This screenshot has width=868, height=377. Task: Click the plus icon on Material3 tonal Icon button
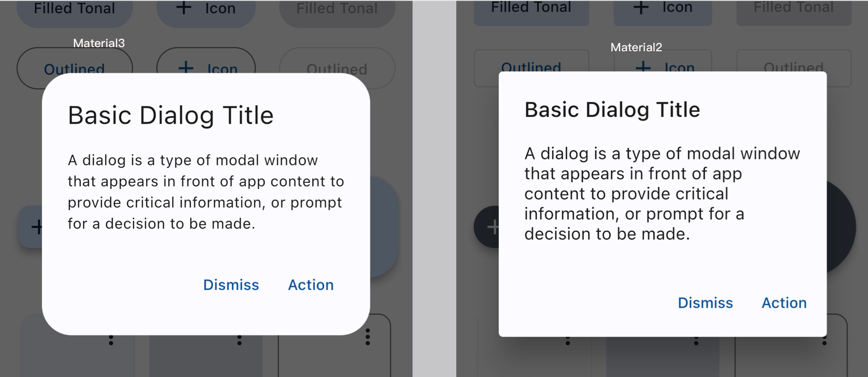click(x=184, y=8)
